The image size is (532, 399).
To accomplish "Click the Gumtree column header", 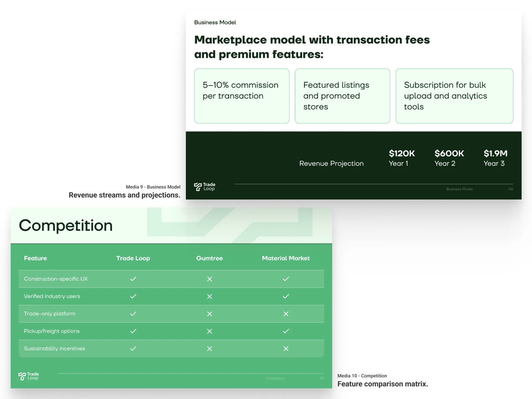I will click(x=209, y=258).
